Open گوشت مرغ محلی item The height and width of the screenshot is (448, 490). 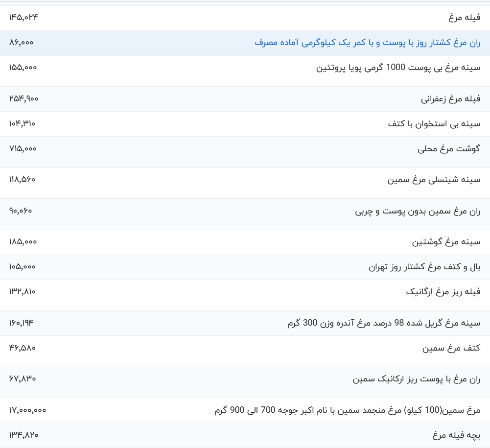point(449,149)
